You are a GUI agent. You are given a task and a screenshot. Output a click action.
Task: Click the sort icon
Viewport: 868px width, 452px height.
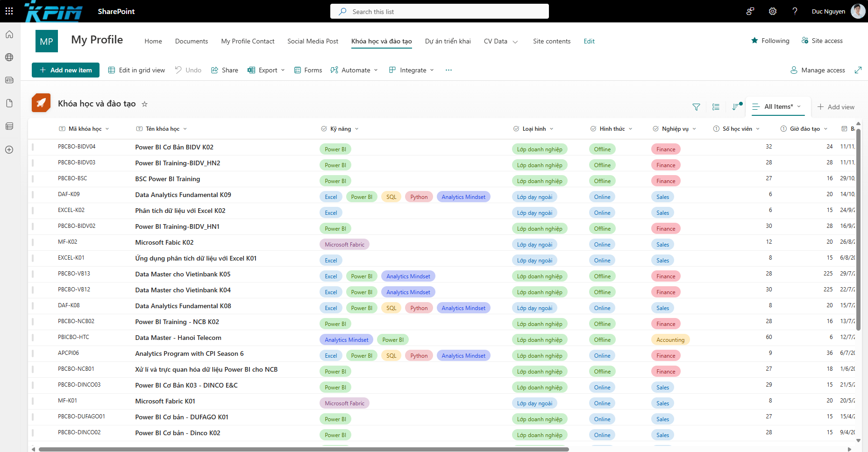point(736,107)
